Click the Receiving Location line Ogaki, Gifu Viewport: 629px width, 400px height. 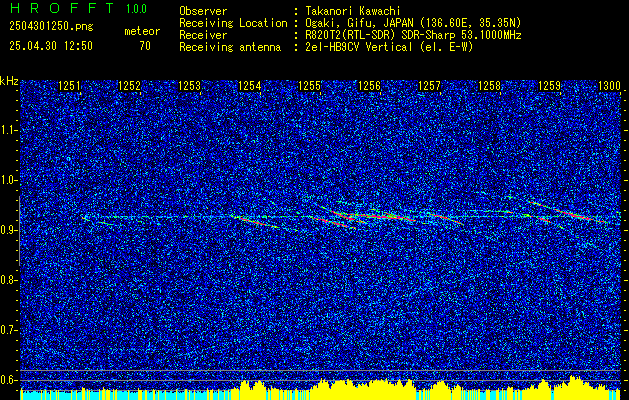click(x=413, y=23)
